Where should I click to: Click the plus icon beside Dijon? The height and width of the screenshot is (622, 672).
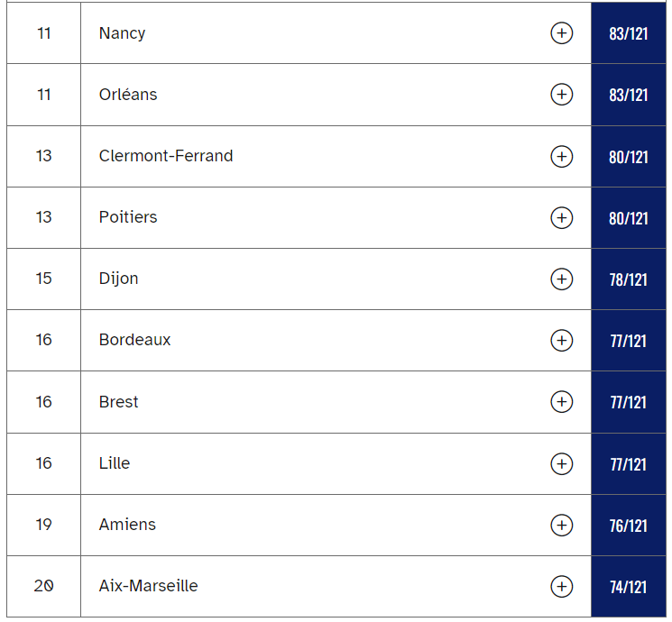point(561,279)
